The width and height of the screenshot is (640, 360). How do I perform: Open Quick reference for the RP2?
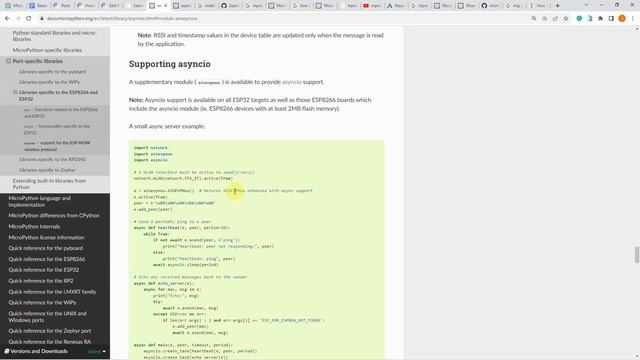pyautogui.click(x=41, y=281)
